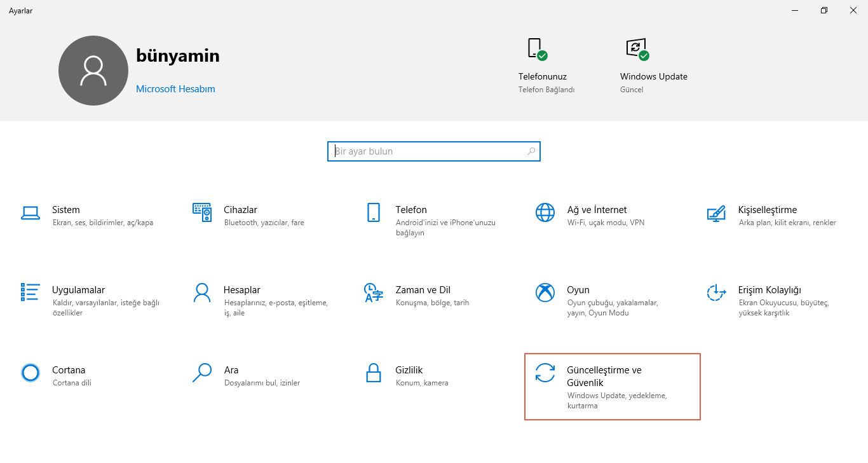Click the search magnifier in the search box
This screenshot has height=463, width=868.
(531, 151)
